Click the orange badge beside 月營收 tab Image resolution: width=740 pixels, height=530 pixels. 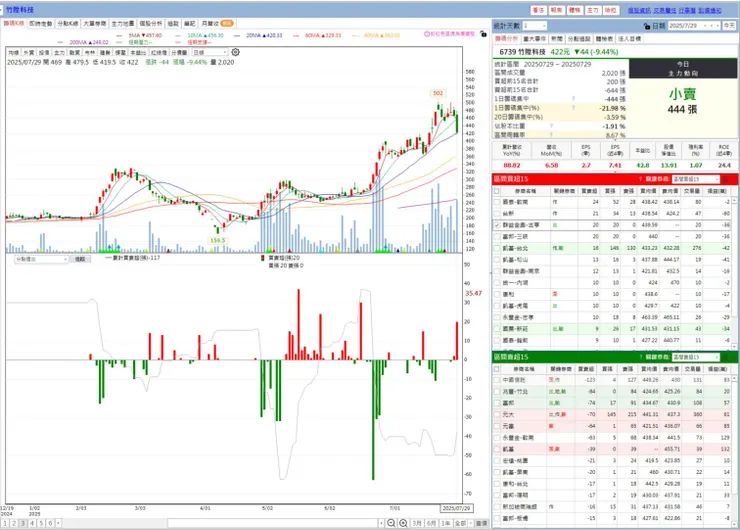[227, 23]
